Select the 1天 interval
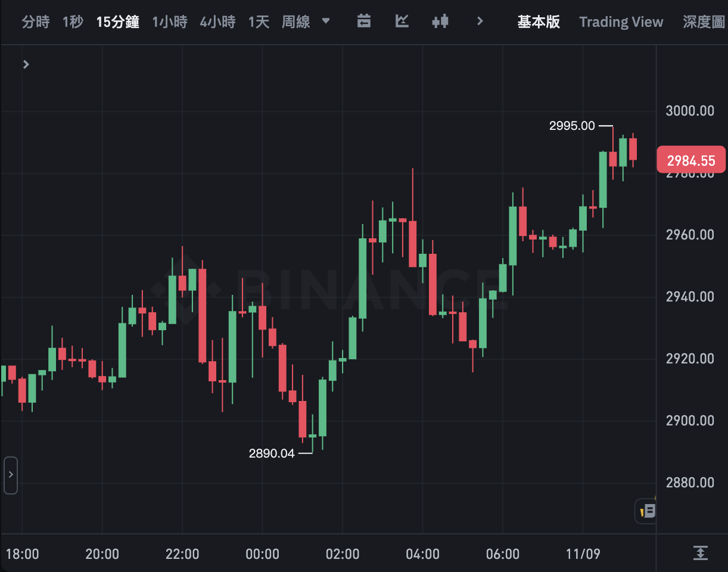This screenshot has height=572, width=728. click(x=259, y=23)
